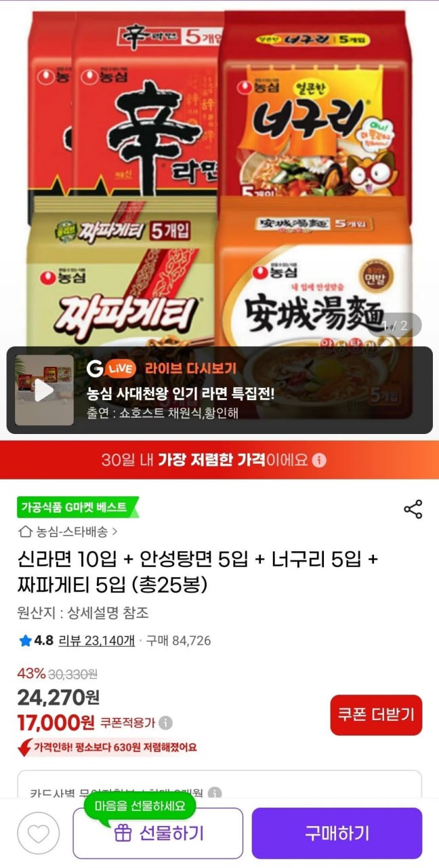Tap the share icon beside the title
This screenshot has height=868, width=439.
pyautogui.click(x=413, y=509)
